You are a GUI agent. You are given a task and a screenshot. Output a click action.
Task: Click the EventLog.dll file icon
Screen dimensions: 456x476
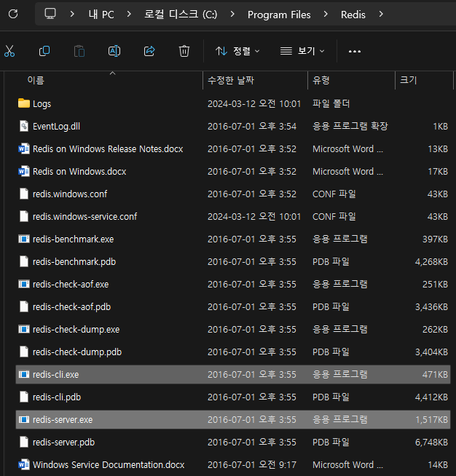pos(24,126)
